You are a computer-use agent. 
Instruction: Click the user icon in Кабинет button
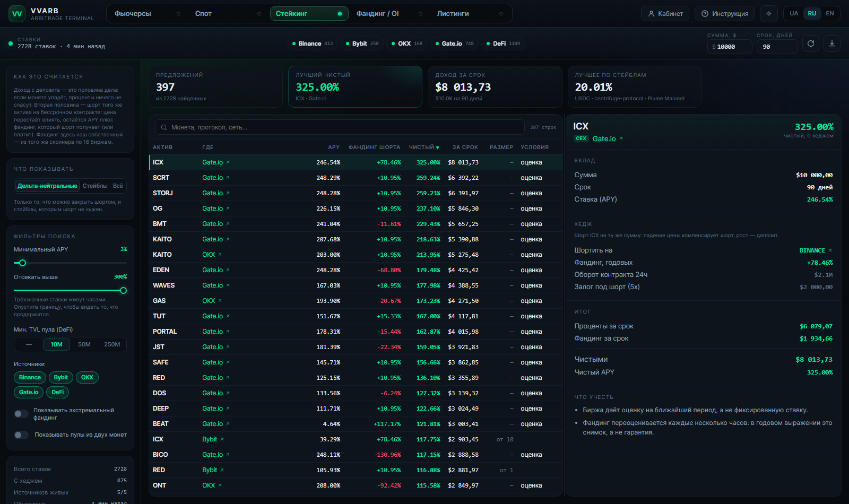click(651, 14)
